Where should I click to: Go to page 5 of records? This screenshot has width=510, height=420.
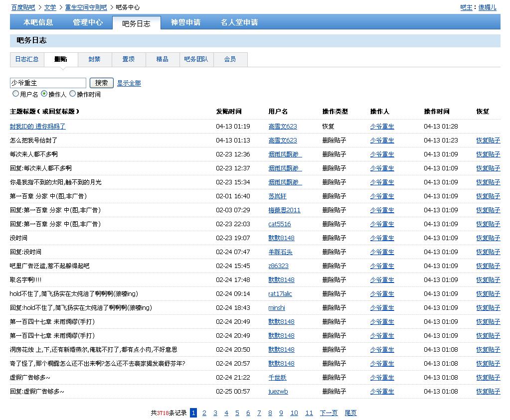tap(237, 413)
